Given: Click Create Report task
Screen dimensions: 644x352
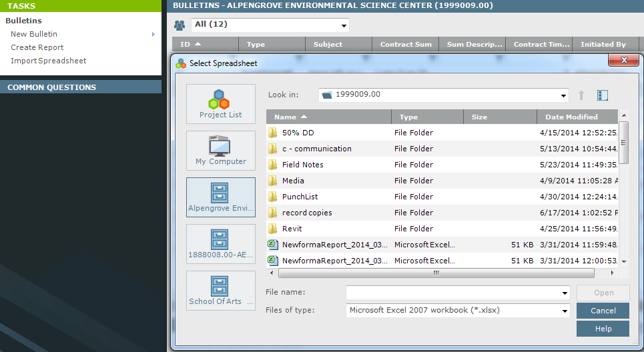Looking at the screenshot, I should (37, 47).
